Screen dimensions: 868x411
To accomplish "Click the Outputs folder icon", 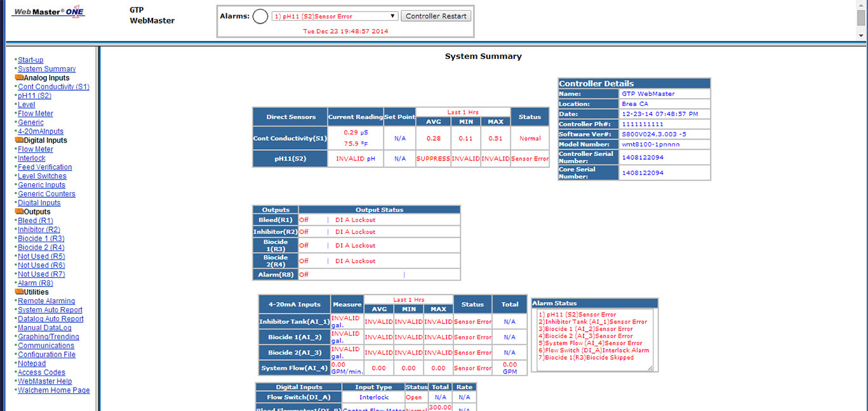I will [19, 212].
